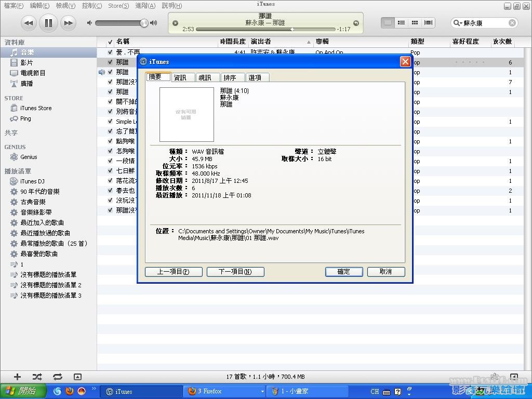Screen dimensions: 532x399
Task: Adjust the volume slider knob
Action: [144, 23]
